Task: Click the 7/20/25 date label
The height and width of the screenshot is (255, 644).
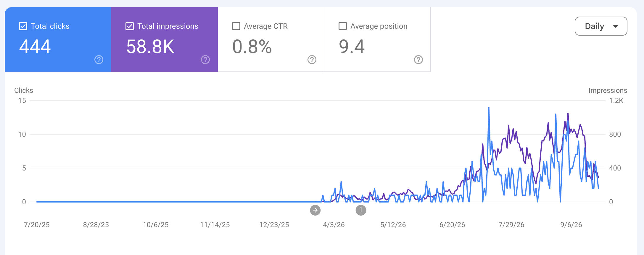Action: pyautogui.click(x=37, y=225)
